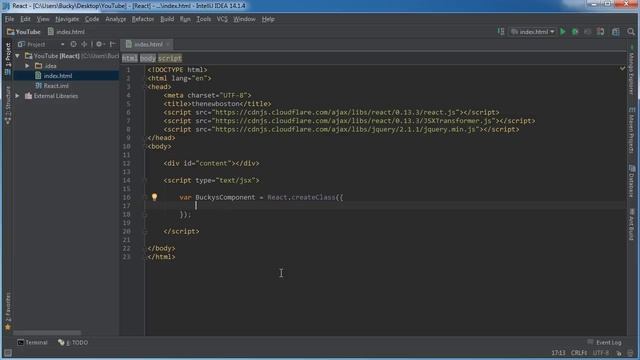The image size is (640, 360).
Task: Close the index.html editor tab
Action: (x=168, y=44)
